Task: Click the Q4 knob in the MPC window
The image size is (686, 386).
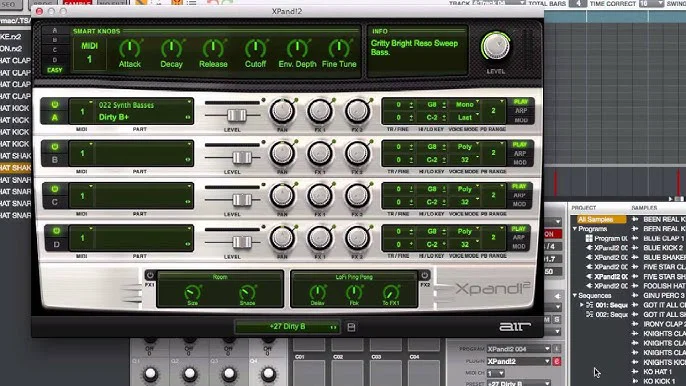Action: 268,374
